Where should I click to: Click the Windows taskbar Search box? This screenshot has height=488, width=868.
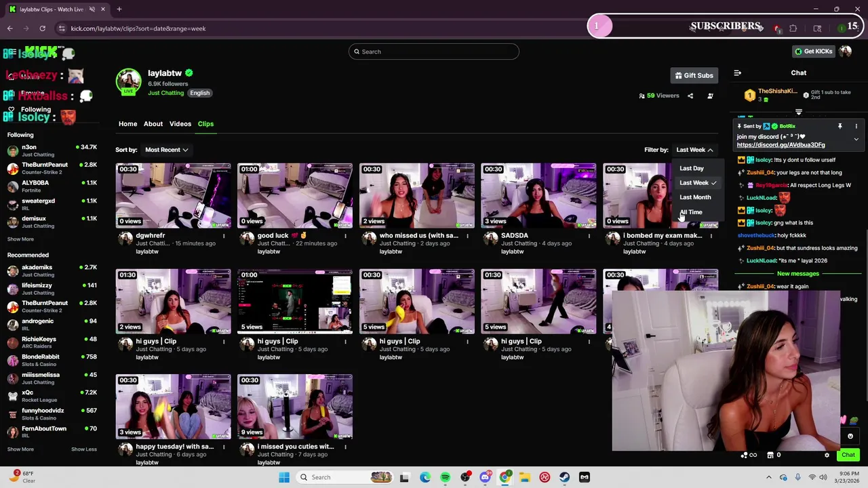point(346,477)
